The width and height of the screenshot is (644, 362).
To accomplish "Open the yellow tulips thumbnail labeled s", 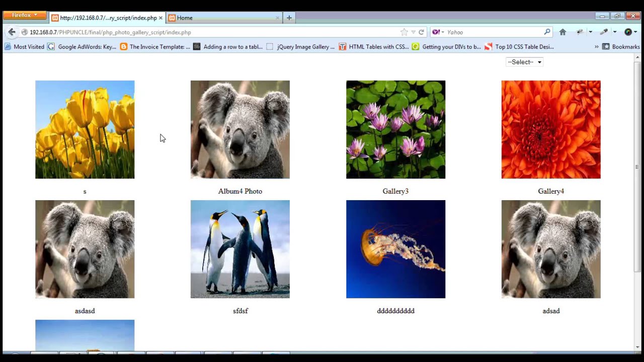I will pos(85,129).
